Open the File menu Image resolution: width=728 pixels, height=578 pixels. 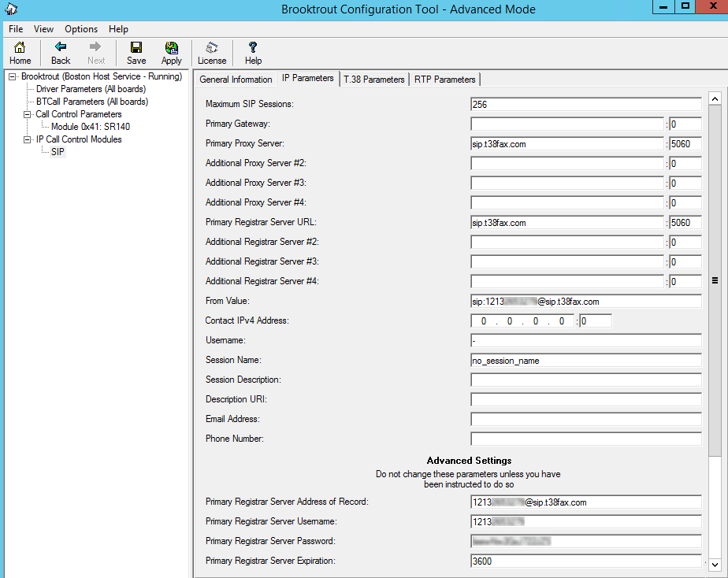pyautogui.click(x=16, y=29)
